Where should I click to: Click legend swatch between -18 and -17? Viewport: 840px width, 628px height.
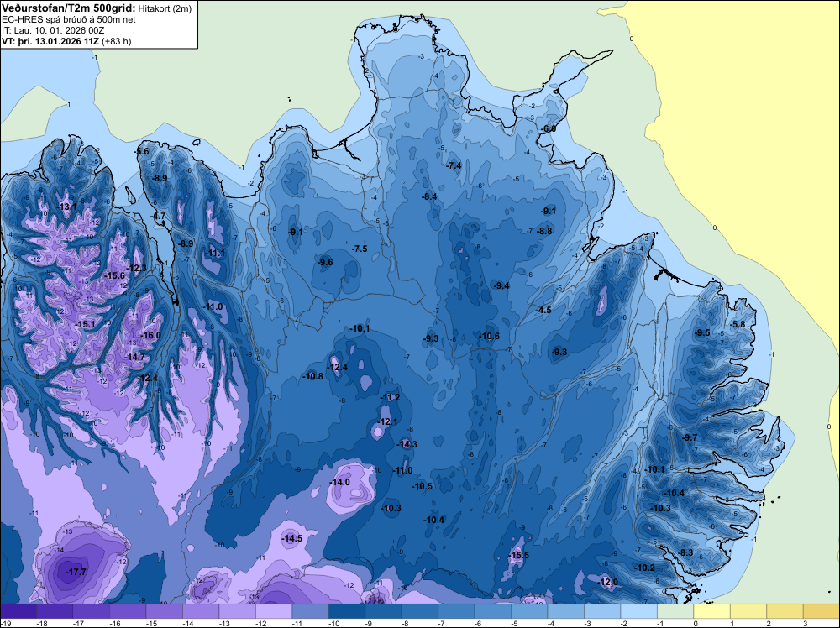pyautogui.click(x=55, y=611)
